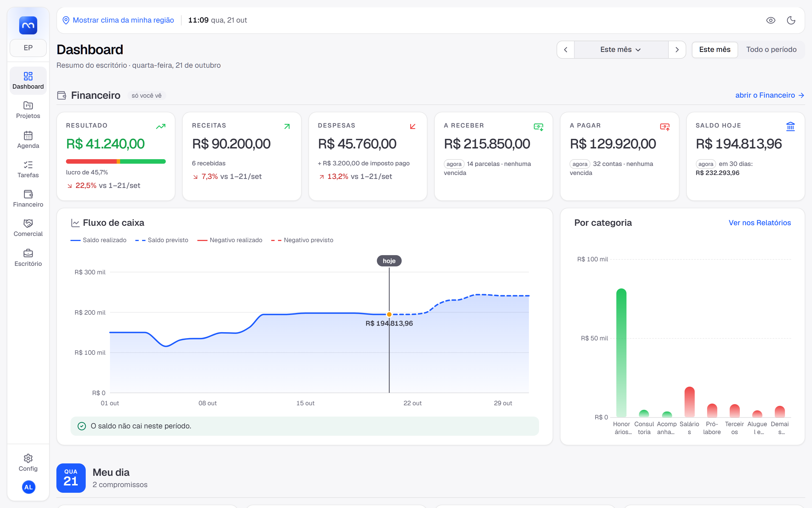Click the orange today point on chart
This screenshot has width=812, height=508.
point(389,314)
